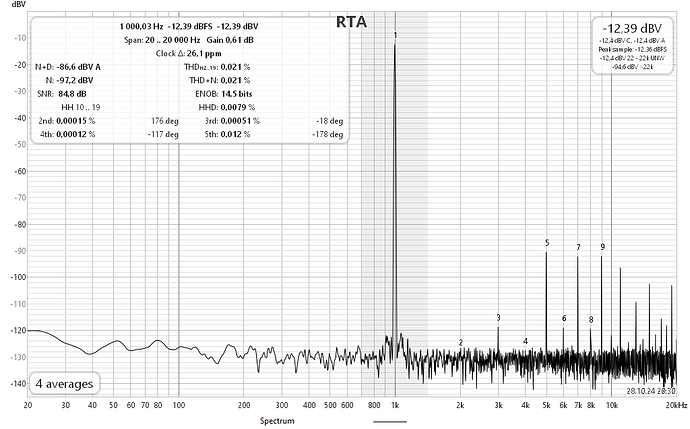The height and width of the screenshot is (429, 690).
Task: Select the 'Clock Δ: 26,1 ppm' reading
Action: click(188, 54)
